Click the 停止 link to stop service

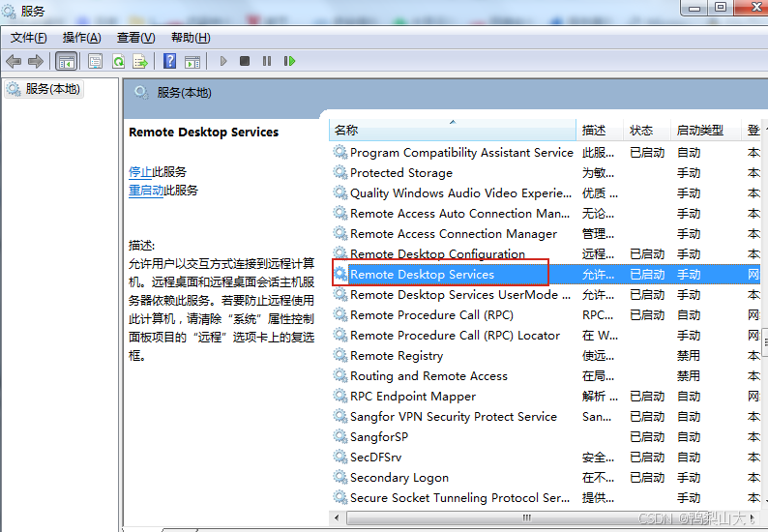pyautogui.click(x=140, y=171)
